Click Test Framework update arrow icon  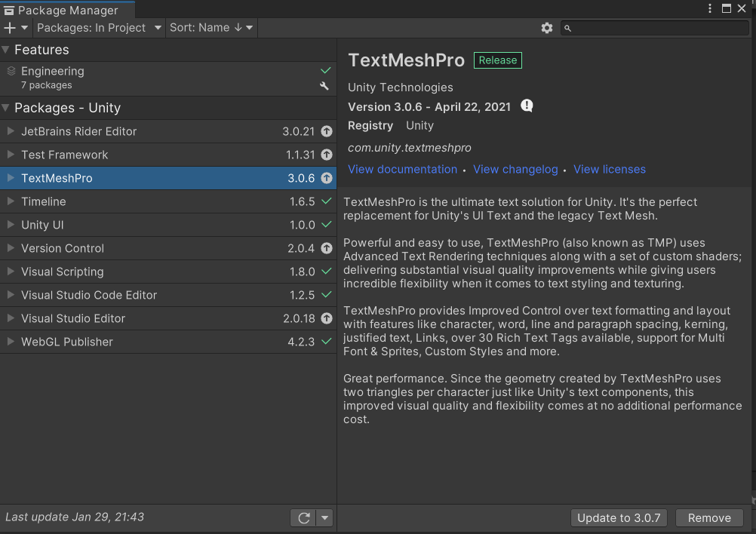click(x=327, y=155)
